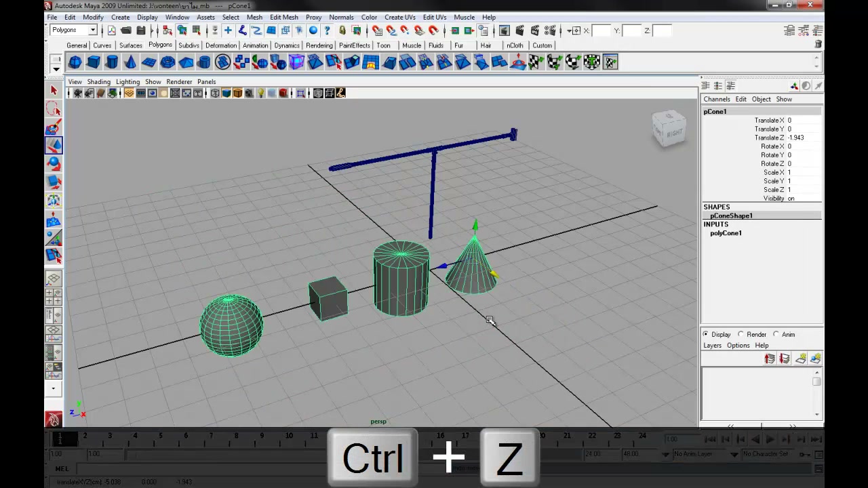The height and width of the screenshot is (488, 868).
Task: Toggle use all lights bulb icon
Action: coord(261,93)
